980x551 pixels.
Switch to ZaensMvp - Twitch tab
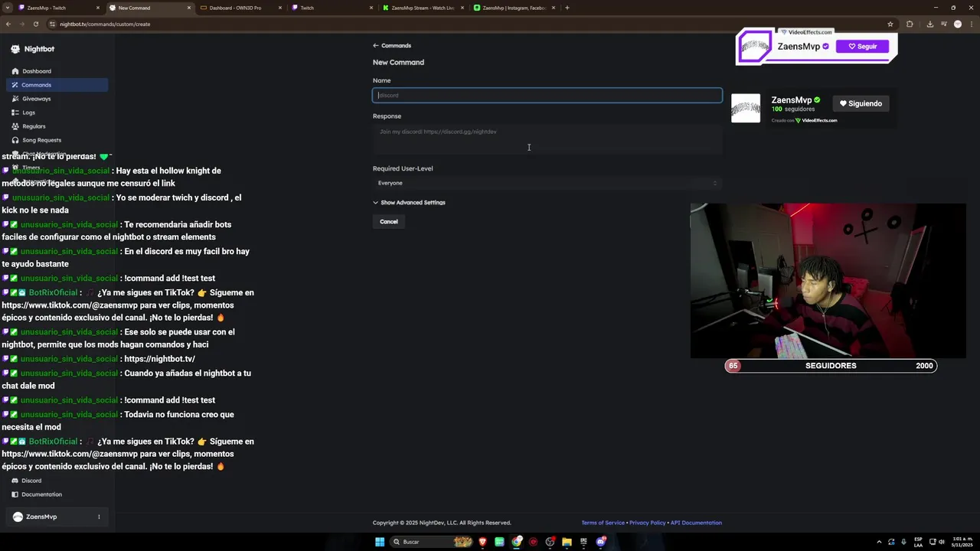point(57,8)
